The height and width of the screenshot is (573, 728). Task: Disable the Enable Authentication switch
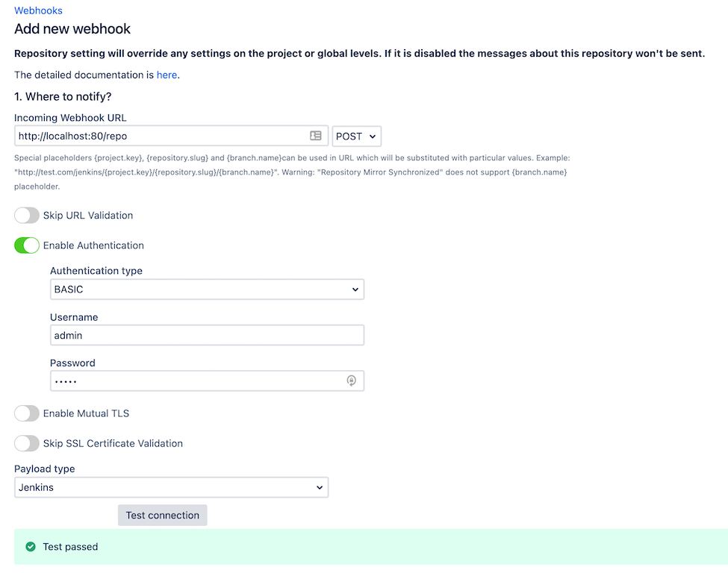pyautogui.click(x=27, y=245)
